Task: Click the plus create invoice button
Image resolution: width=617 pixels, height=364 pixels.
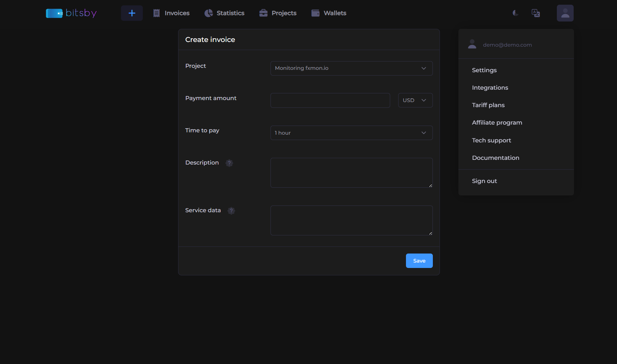Action: [132, 13]
